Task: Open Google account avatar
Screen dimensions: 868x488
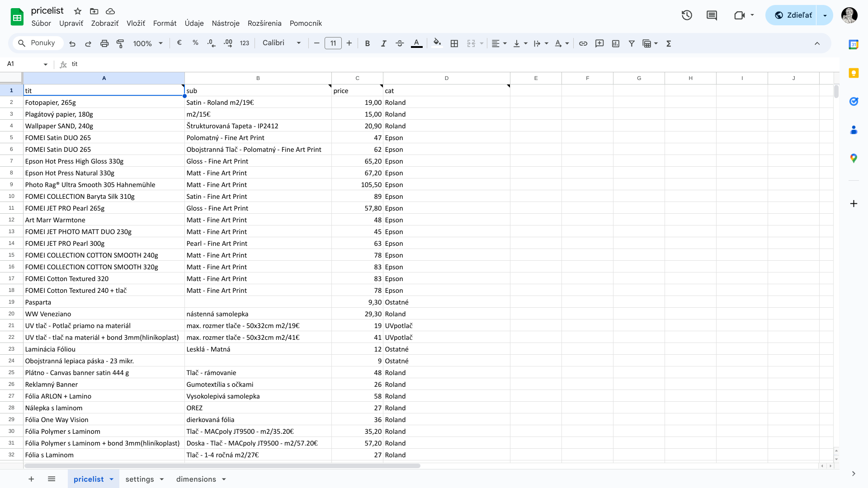Action: pyautogui.click(x=849, y=15)
